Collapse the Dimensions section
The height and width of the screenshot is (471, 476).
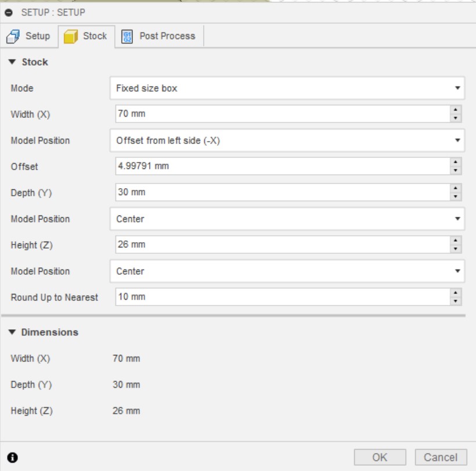[x=13, y=332]
